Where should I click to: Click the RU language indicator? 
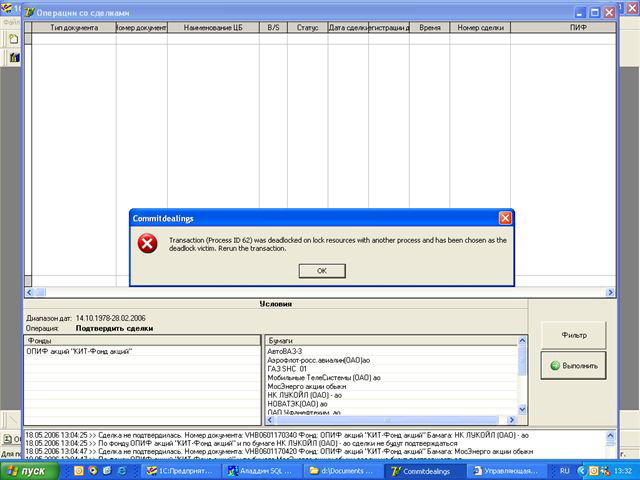click(564, 471)
